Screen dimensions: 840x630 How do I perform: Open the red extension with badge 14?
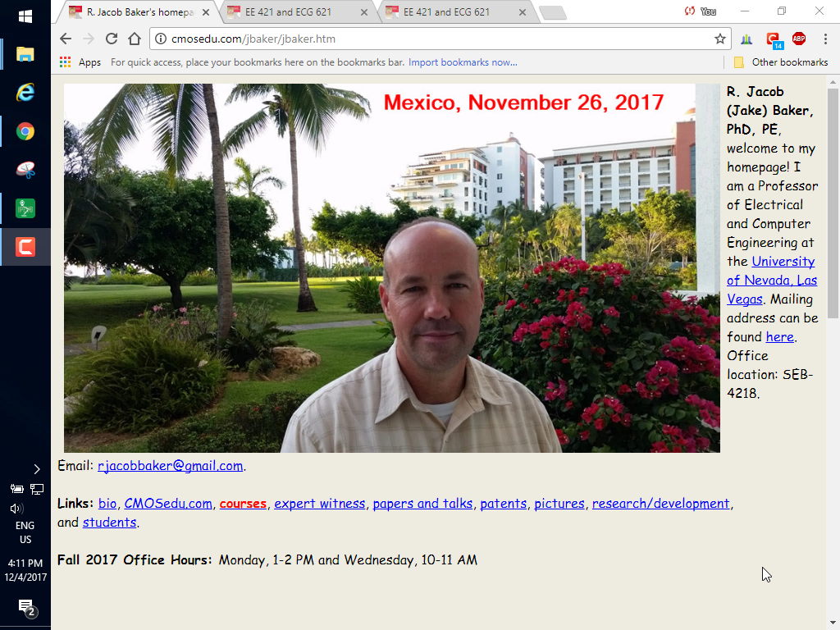pyautogui.click(x=774, y=39)
